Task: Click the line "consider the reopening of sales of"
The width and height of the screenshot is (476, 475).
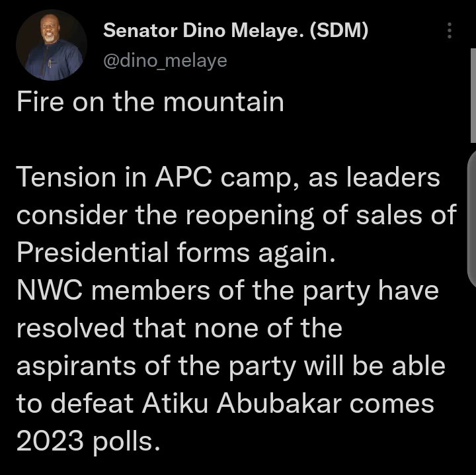Action: click(236, 215)
